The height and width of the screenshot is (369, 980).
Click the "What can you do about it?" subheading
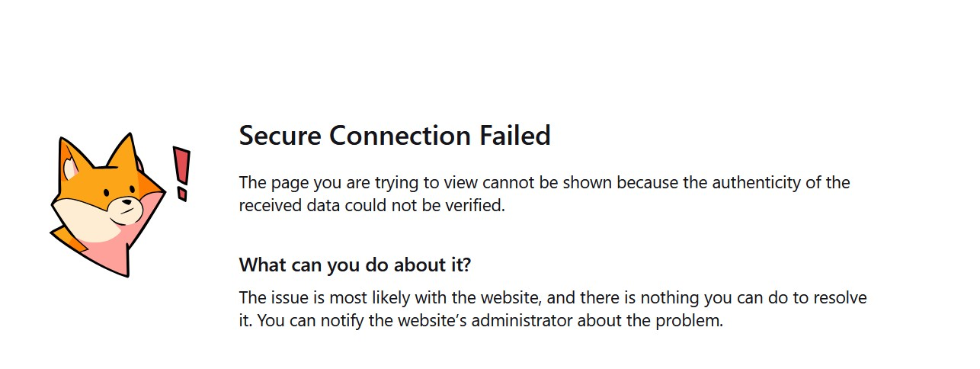tap(355, 265)
